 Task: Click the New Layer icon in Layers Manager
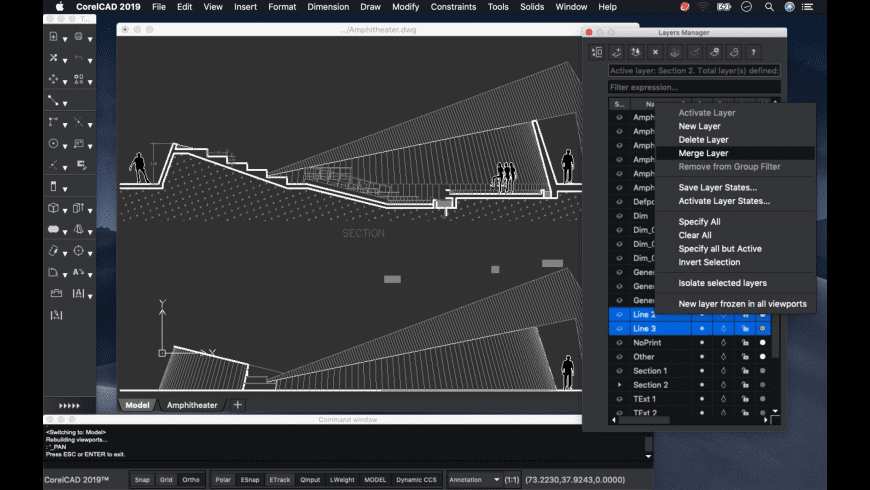pyautogui.click(x=616, y=52)
